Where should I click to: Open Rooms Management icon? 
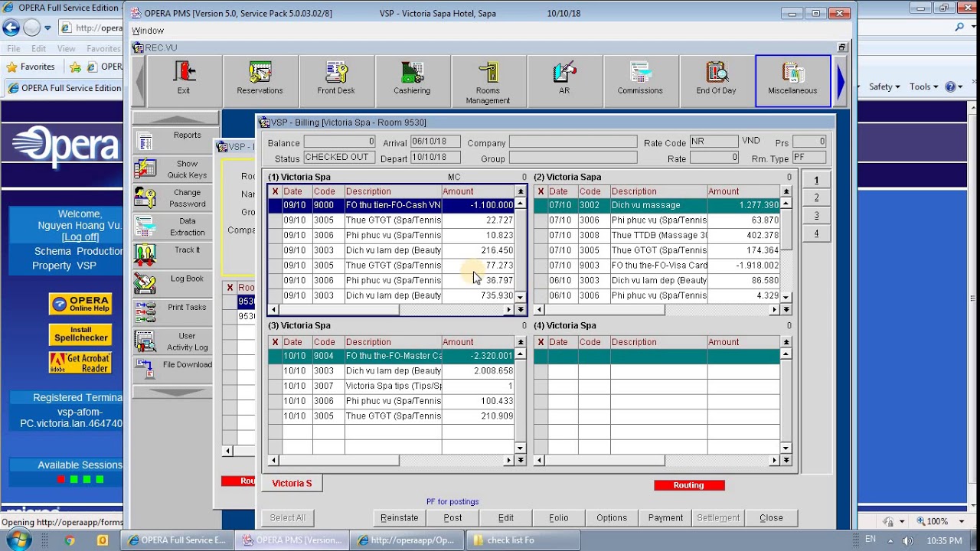tap(488, 81)
